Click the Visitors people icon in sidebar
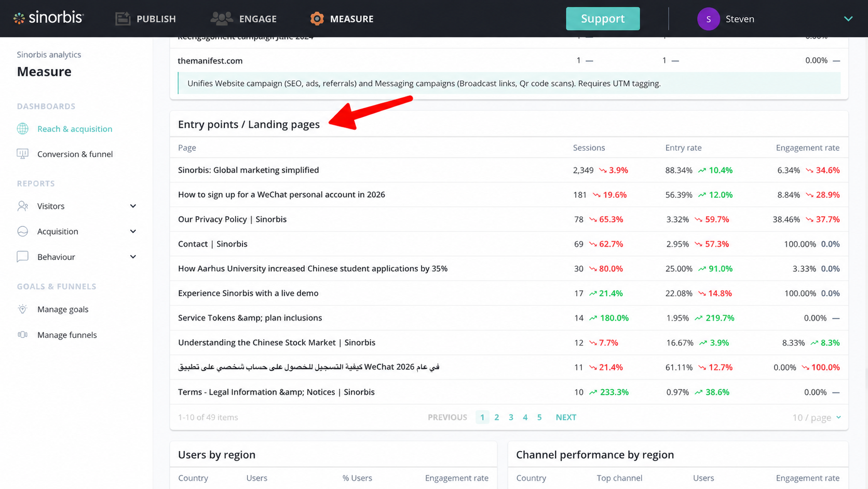The image size is (868, 489). (23, 206)
